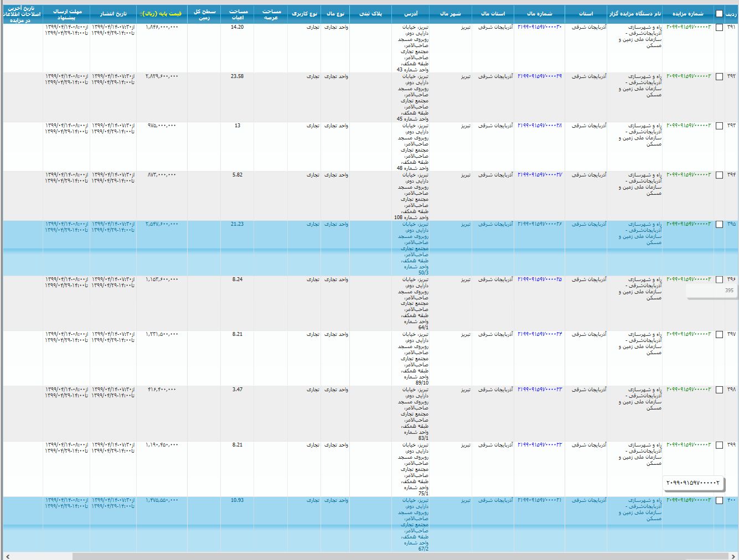Screen dimensions: 739x560
Task: Open the green auction number link in row ۳۹۷
Action: 688,334
